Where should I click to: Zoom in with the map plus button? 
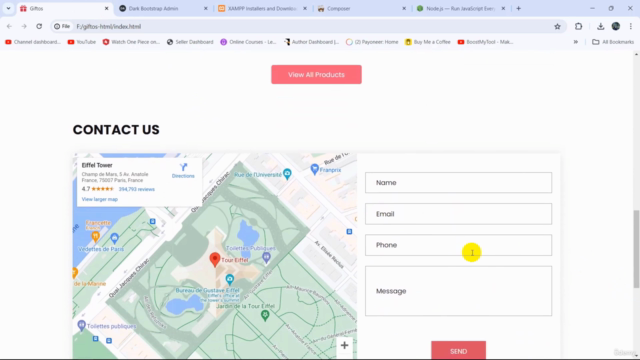coord(344,345)
